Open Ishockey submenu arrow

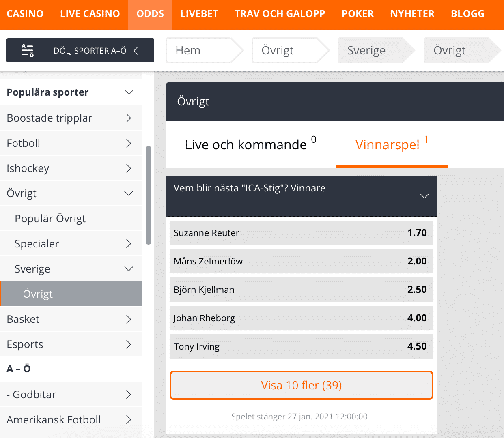129,168
